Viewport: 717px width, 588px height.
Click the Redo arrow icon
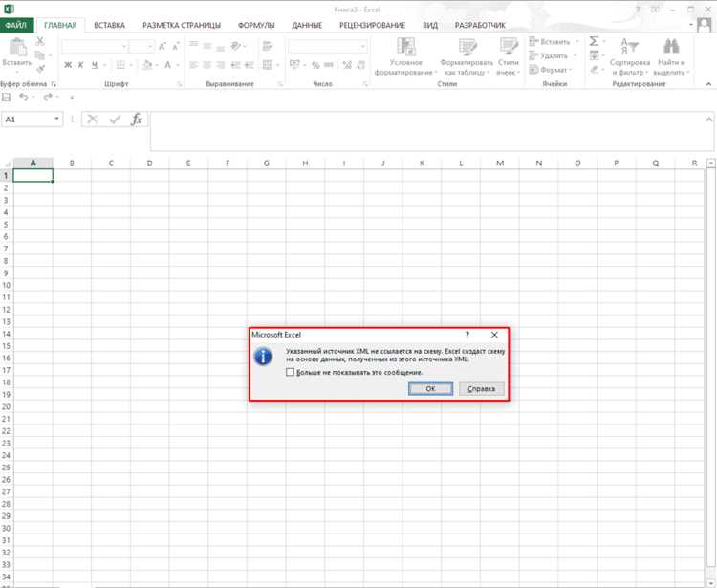(x=48, y=97)
